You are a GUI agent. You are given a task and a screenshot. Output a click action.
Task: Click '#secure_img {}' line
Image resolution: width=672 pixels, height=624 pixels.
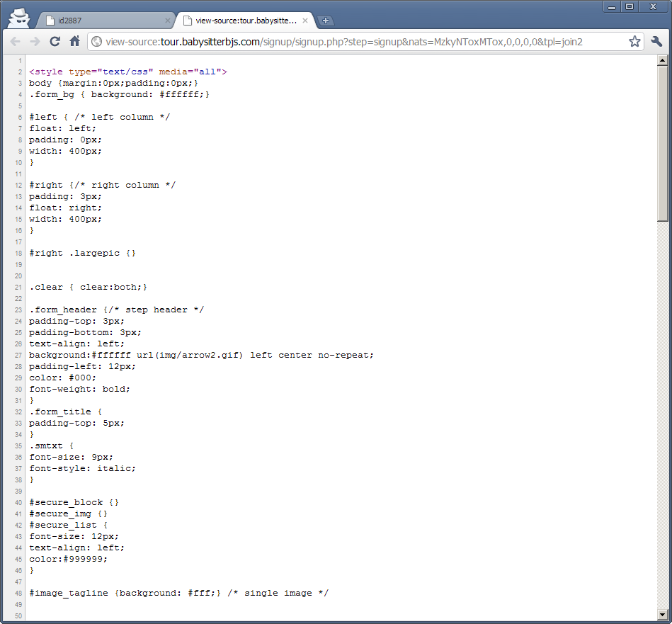(68, 514)
